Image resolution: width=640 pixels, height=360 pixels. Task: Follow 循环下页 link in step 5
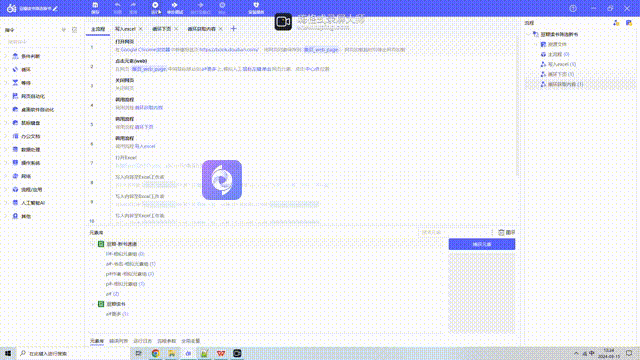click(x=144, y=127)
